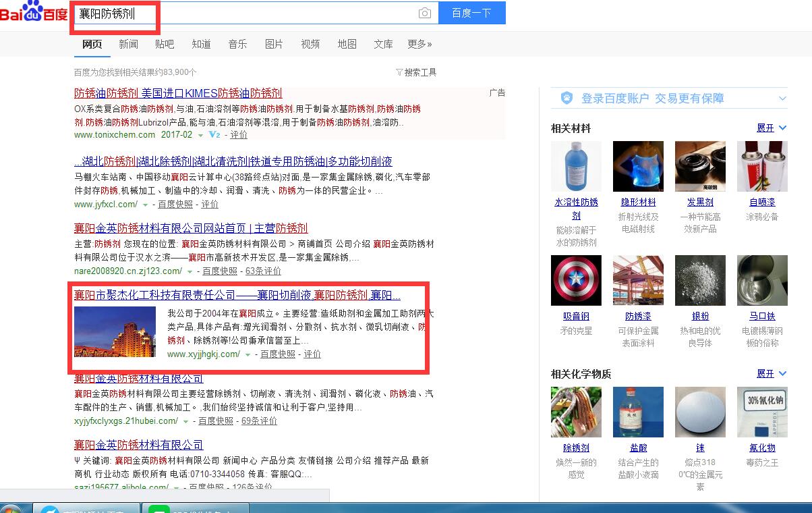The height and width of the screenshot is (513, 812).
Task: Open the 马口铁 thumbnail image
Action: (762, 281)
